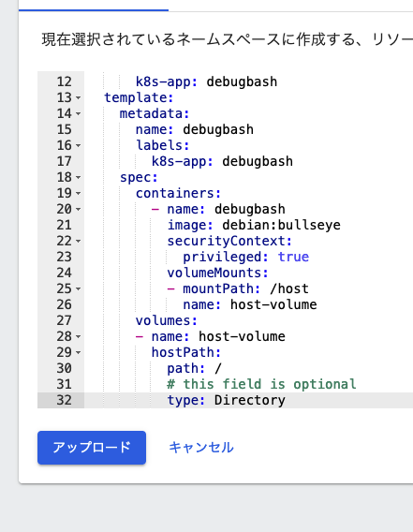Click the 'path: /' line

[x=194, y=368]
